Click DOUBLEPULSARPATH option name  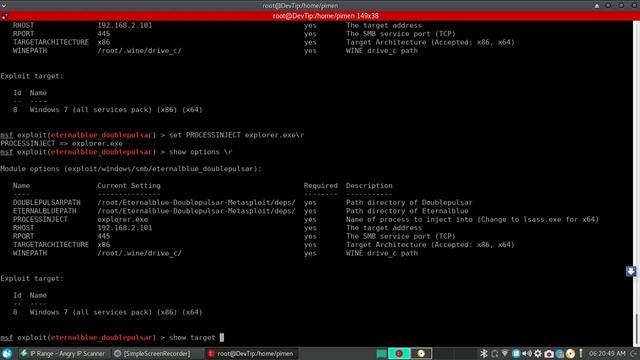[47, 202]
